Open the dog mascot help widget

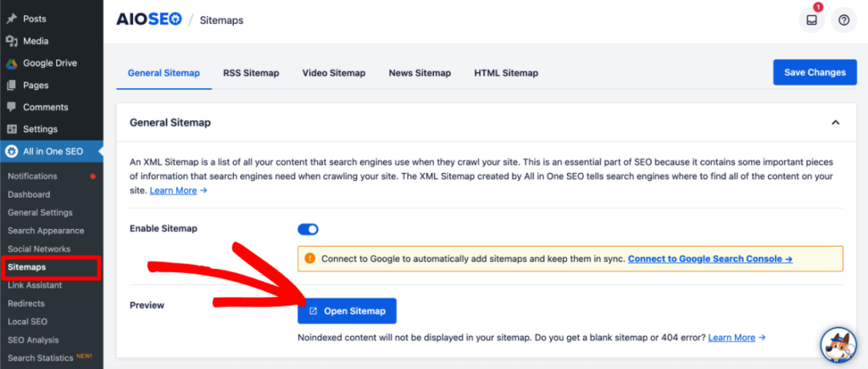pos(838,345)
